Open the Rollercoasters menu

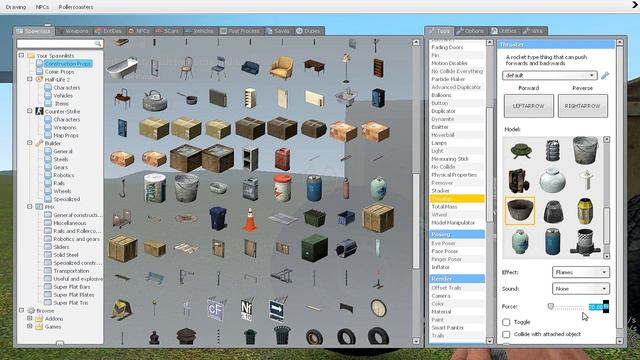pyautogui.click(x=76, y=7)
